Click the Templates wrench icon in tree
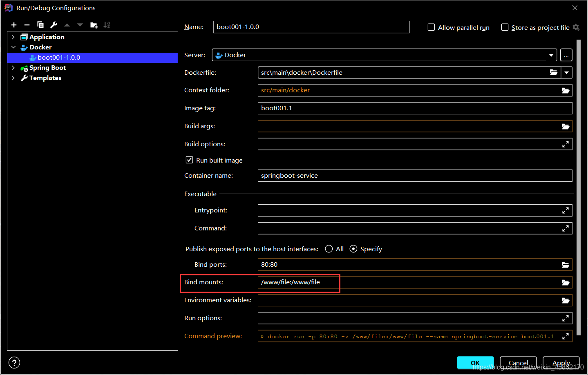This screenshot has width=588, height=375. pyautogui.click(x=24, y=78)
